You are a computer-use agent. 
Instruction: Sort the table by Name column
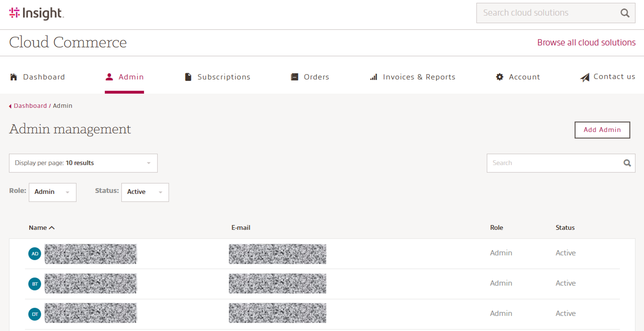tap(42, 227)
